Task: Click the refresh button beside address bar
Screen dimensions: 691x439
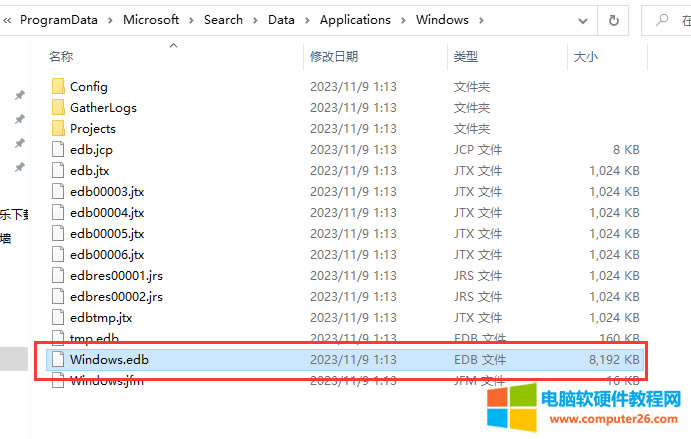Action: coord(613,20)
